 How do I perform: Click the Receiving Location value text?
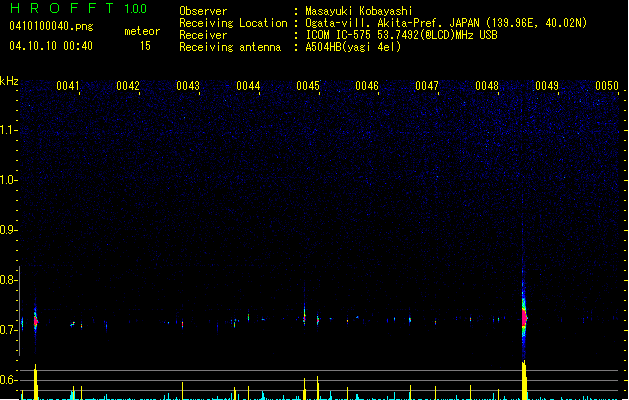click(x=446, y=23)
